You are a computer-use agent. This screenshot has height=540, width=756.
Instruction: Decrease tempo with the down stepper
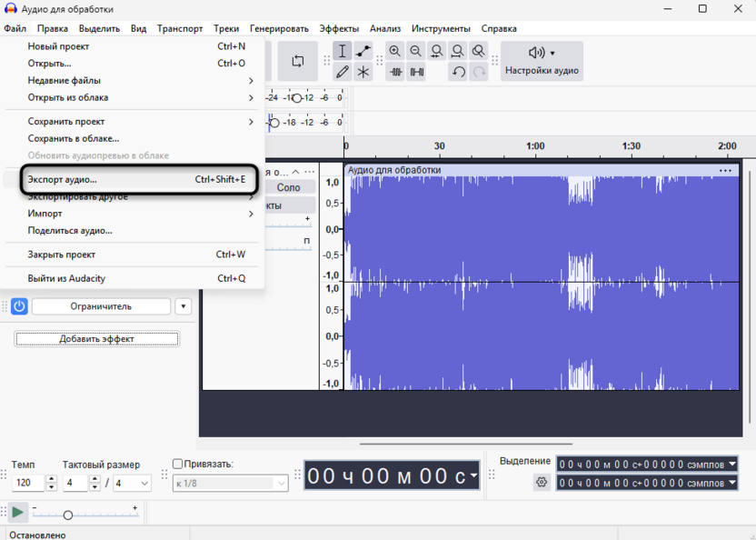52,487
